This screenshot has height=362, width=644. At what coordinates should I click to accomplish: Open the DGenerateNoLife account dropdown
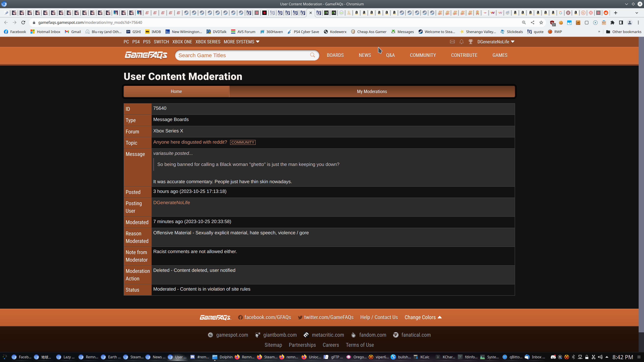click(x=496, y=42)
